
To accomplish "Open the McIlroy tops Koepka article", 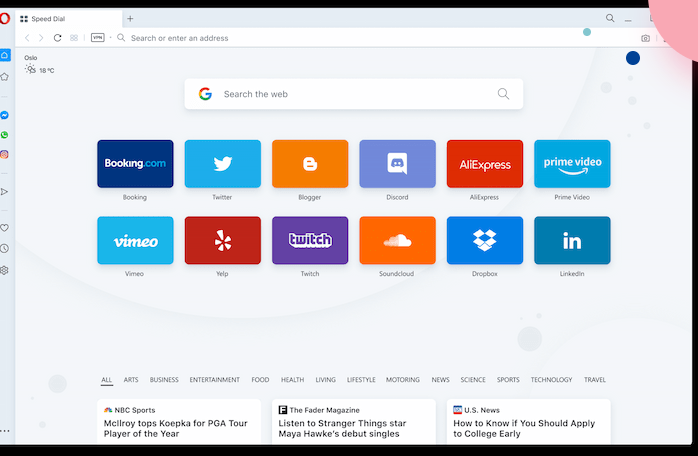I will [175, 428].
